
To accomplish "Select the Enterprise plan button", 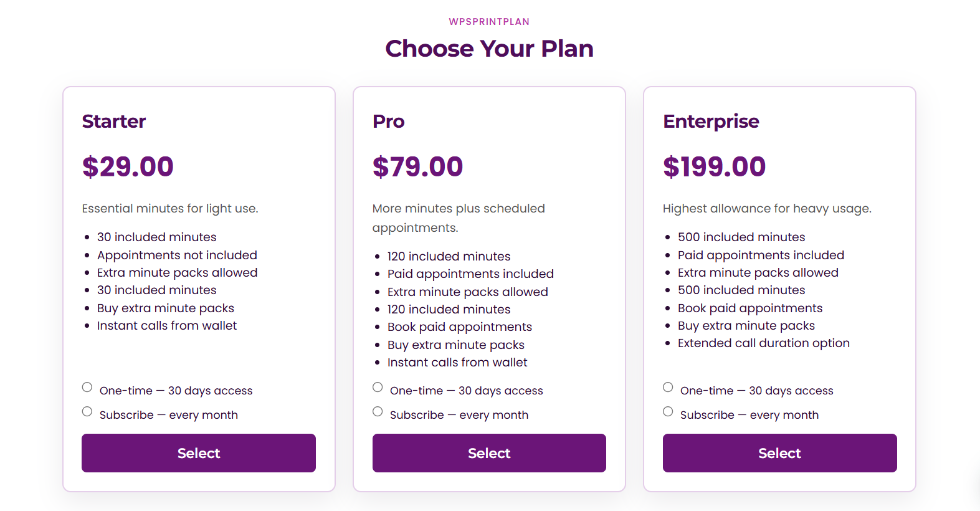I will pyautogui.click(x=779, y=453).
